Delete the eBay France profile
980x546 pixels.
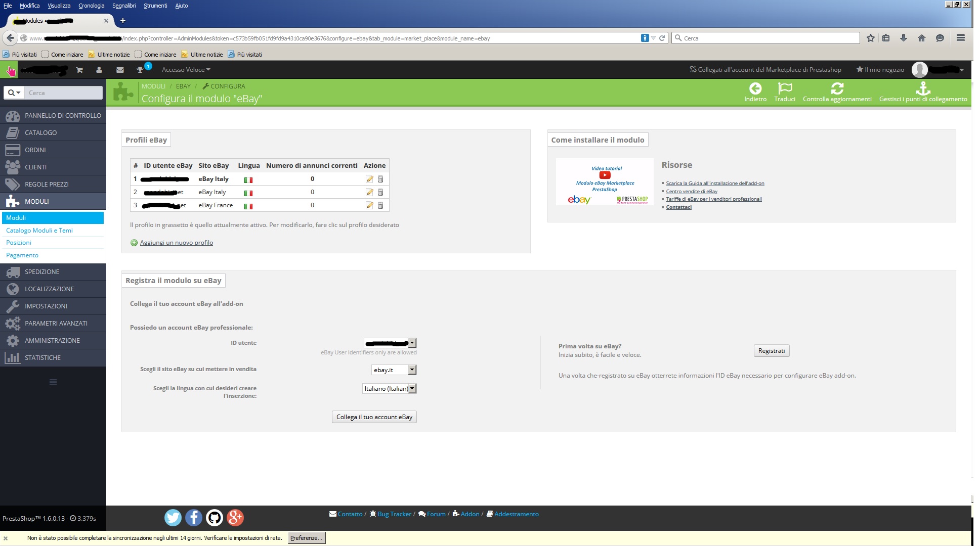point(380,205)
